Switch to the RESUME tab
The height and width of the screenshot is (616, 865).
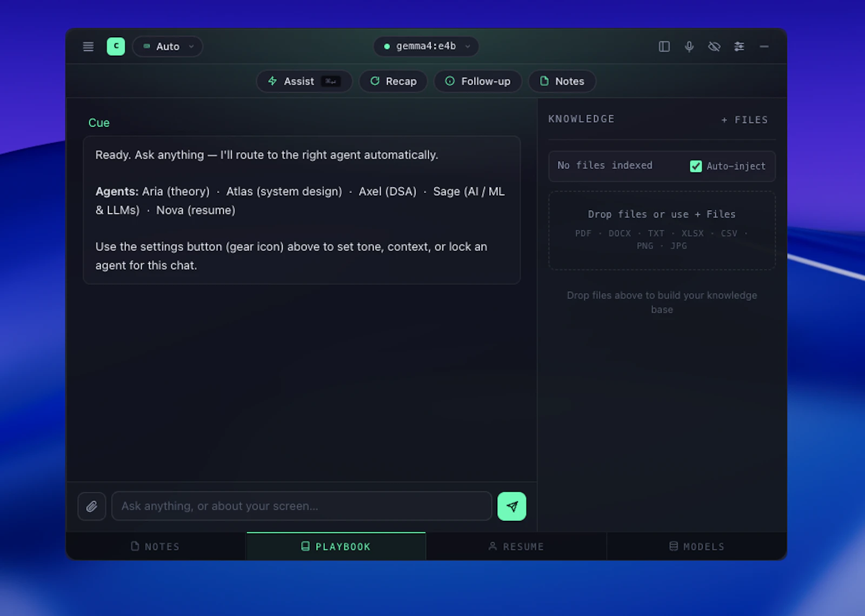point(516,546)
